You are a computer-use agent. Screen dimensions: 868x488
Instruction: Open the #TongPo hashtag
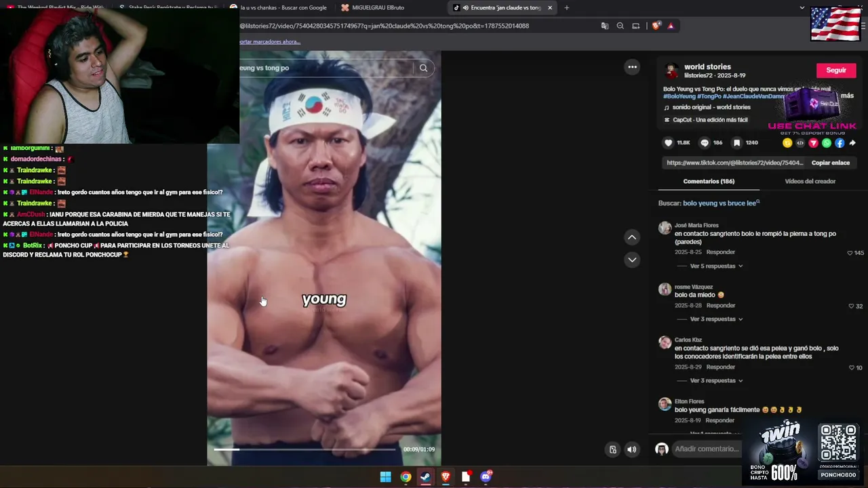709,96
